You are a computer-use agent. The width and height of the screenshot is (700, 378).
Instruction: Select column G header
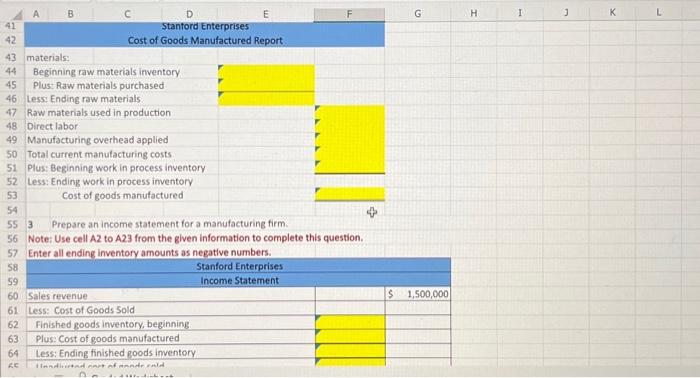pyautogui.click(x=417, y=14)
